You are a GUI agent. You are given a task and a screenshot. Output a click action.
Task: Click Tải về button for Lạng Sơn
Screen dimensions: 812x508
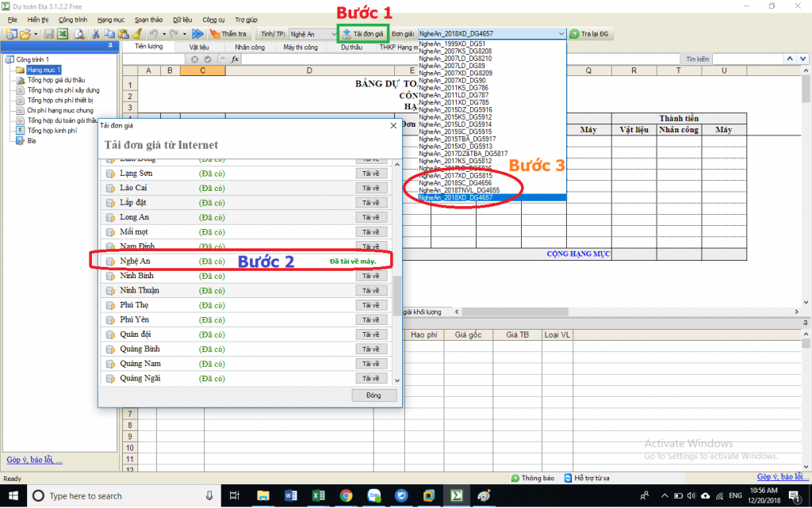click(x=370, y=174)
